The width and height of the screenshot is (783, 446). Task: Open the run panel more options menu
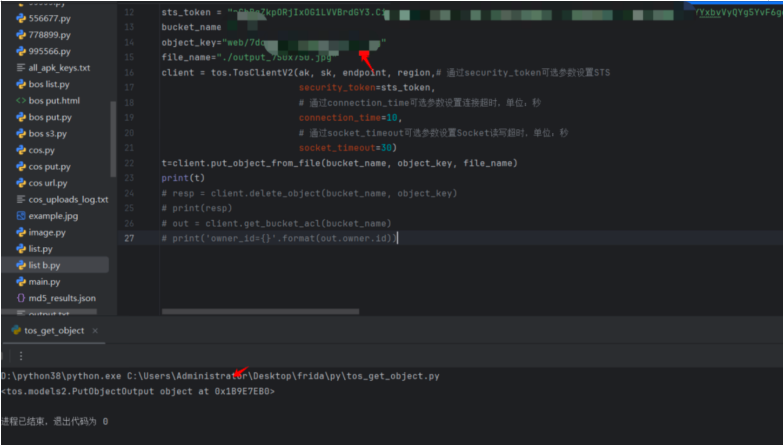pos(21,356)
